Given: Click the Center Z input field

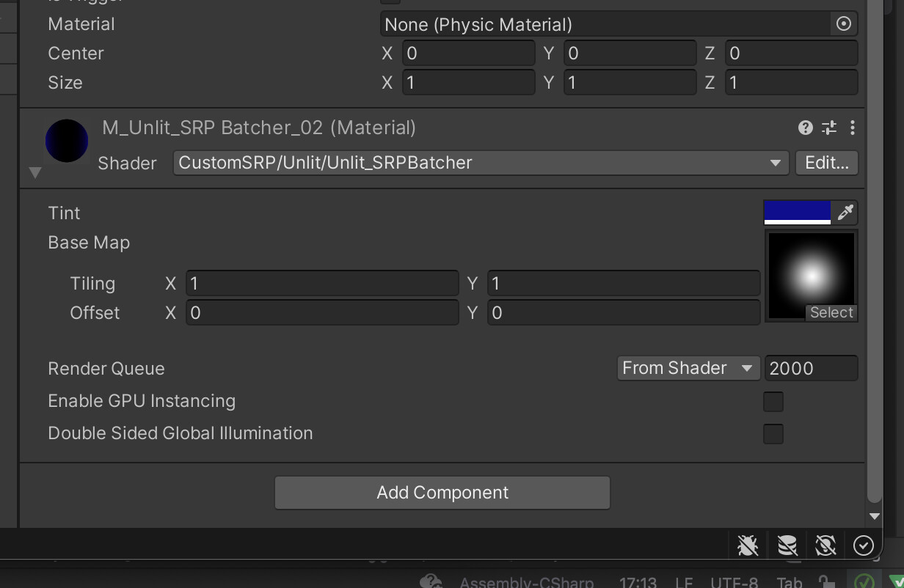Looking at the screenshot, I should click(x=791, y=54).
